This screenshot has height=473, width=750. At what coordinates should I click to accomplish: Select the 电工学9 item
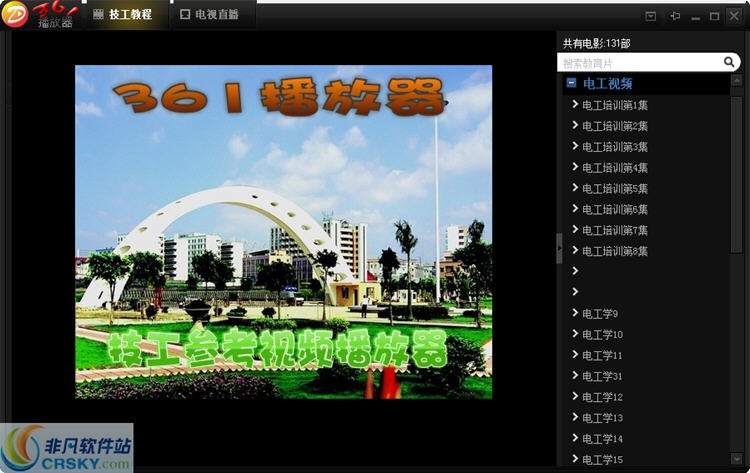click(x=600, y=314)
